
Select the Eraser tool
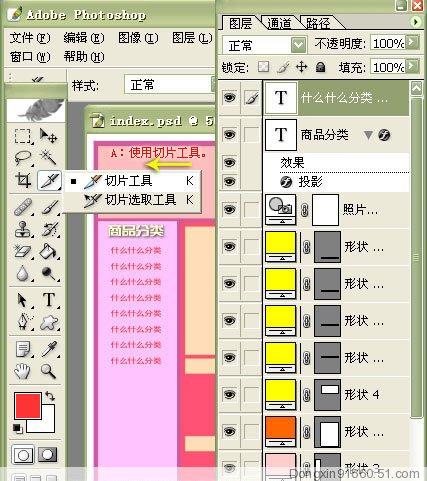click(23, 251)
